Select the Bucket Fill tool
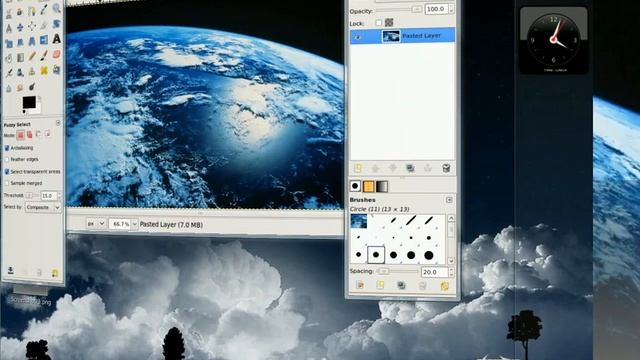Screen dimensions: 640x360 (8, 58)
